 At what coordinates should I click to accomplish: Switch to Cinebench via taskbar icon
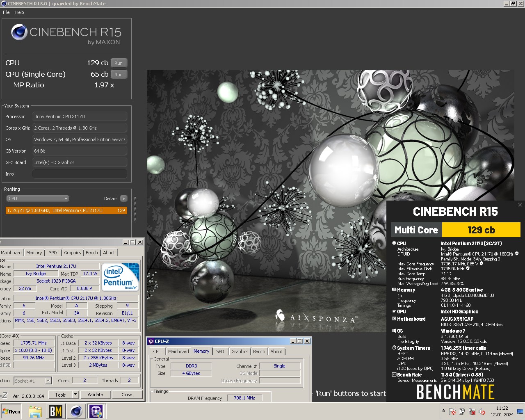click(76, 411)
